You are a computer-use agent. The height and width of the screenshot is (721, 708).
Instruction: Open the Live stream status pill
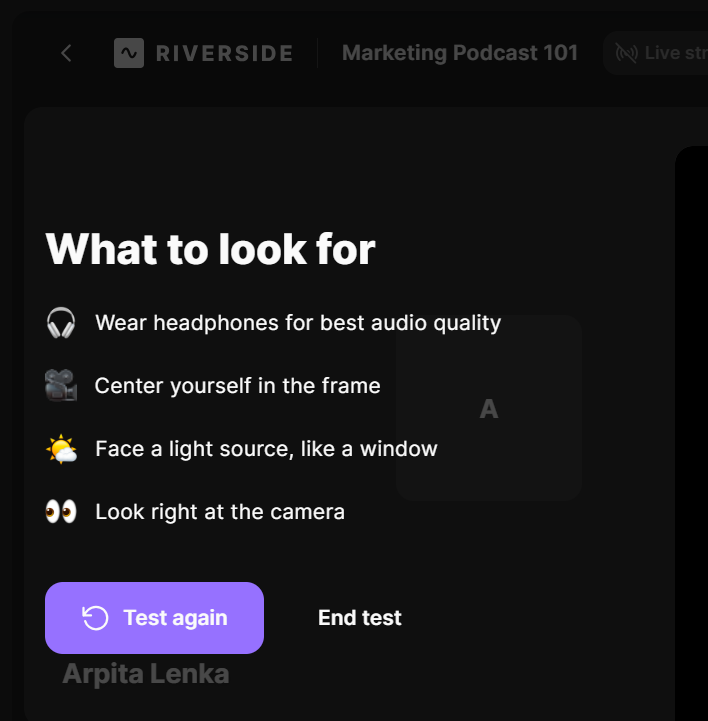pyautogui.click(x=656, y=53)
